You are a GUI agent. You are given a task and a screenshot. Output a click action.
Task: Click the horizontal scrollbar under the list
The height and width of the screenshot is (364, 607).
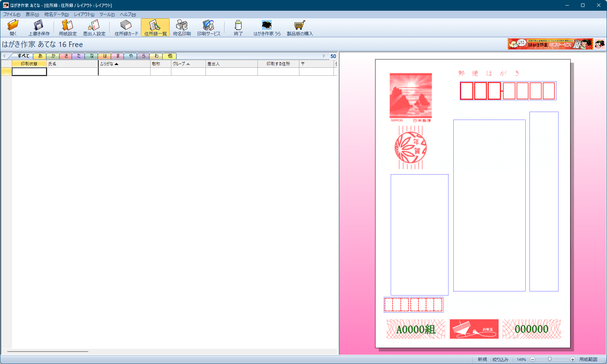coord(48,352)
